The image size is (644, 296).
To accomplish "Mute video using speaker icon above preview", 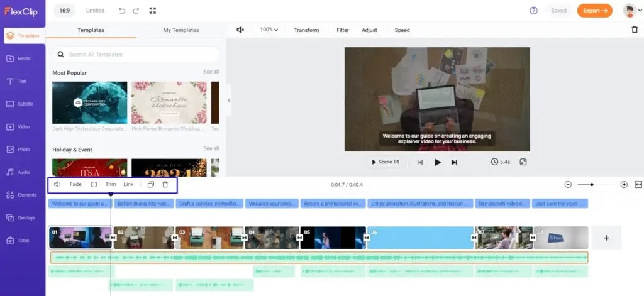I will click(240, 30).
